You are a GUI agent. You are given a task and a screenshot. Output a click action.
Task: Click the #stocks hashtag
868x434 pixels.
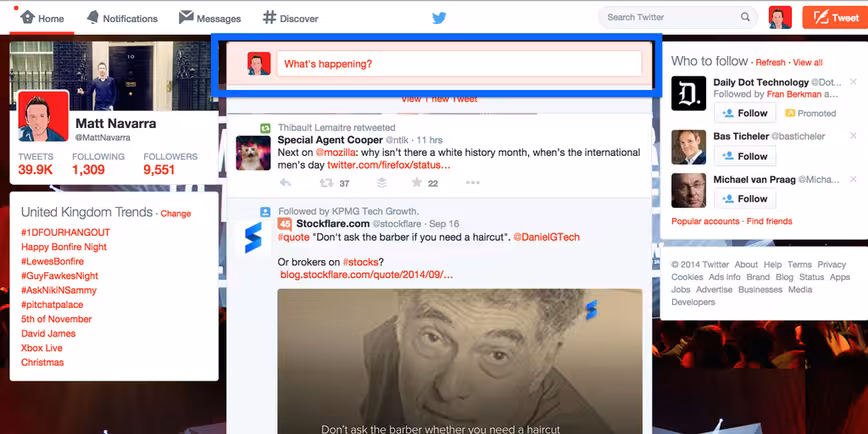tap(360, 262)
